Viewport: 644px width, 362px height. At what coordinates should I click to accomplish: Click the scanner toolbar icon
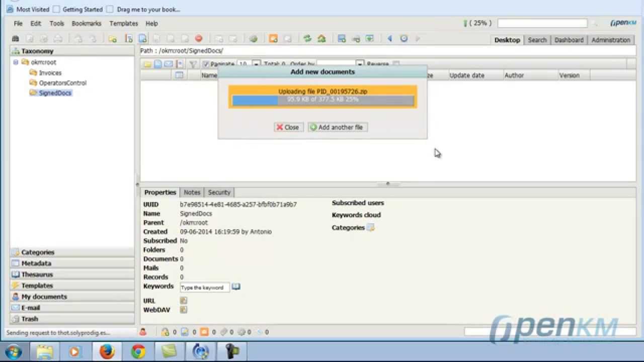356,39
